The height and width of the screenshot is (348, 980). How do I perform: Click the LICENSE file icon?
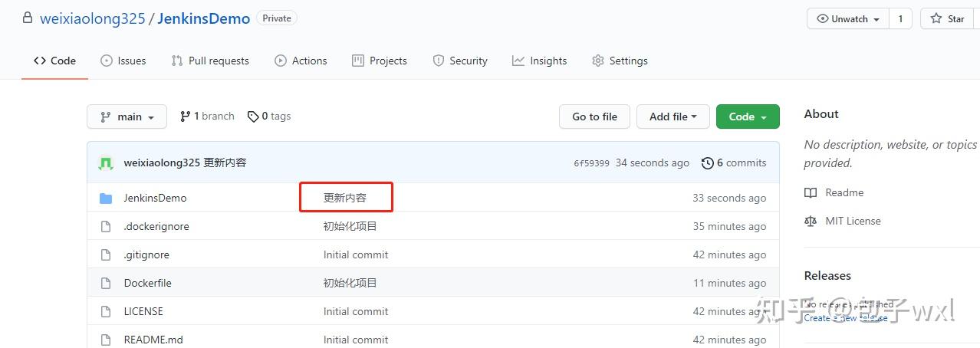[x=106, y=311]
